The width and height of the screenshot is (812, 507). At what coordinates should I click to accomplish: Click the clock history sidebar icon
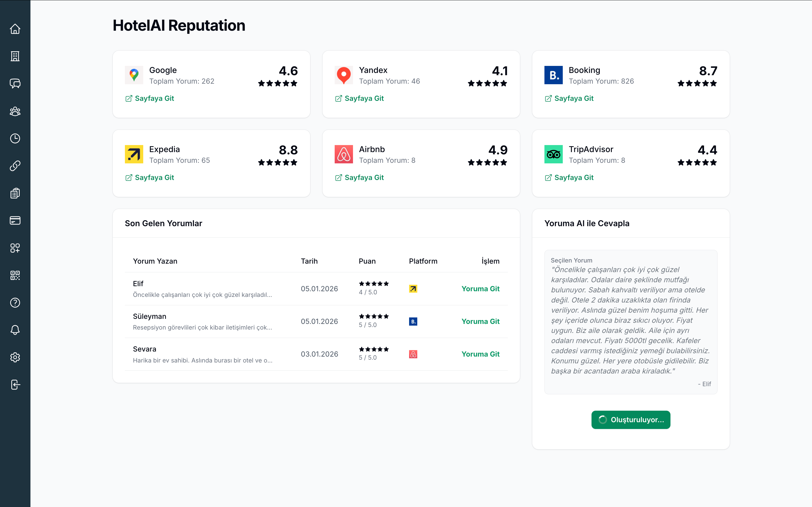pos(15,139)
